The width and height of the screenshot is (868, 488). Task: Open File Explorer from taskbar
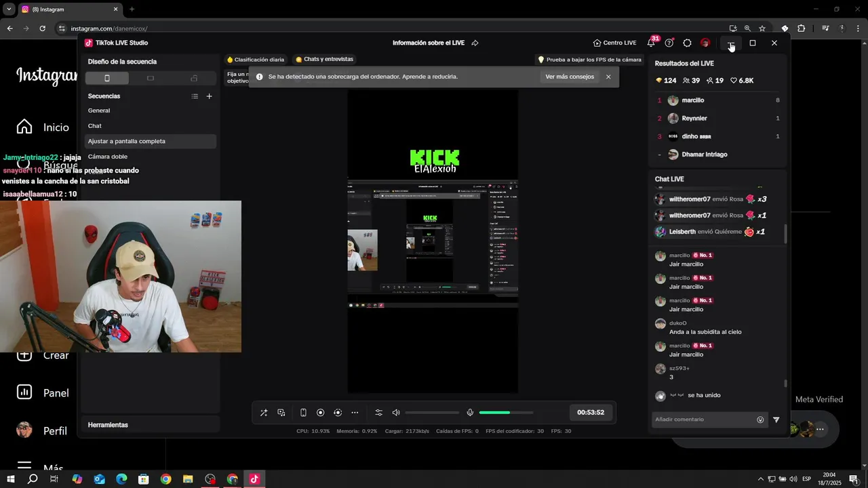pos(188,479)
